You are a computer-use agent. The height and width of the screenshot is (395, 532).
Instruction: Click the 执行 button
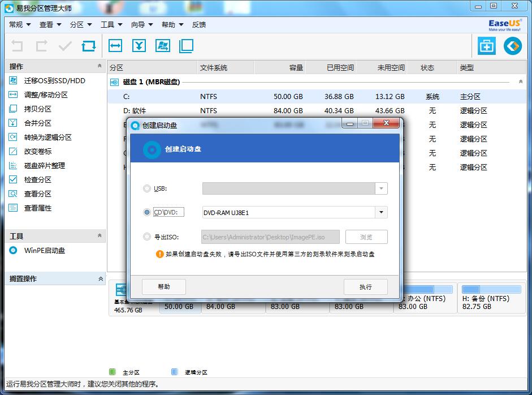366,287
